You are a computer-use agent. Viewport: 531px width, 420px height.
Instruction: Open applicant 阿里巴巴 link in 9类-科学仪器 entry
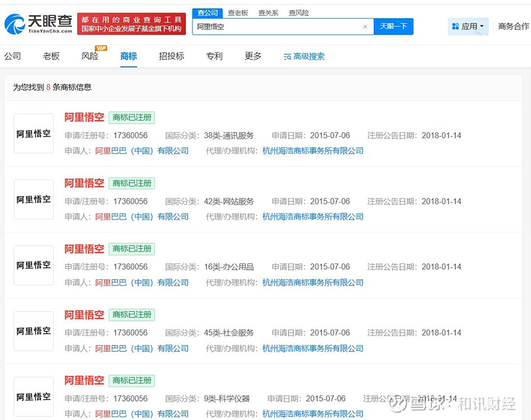[x=142, y=414]
